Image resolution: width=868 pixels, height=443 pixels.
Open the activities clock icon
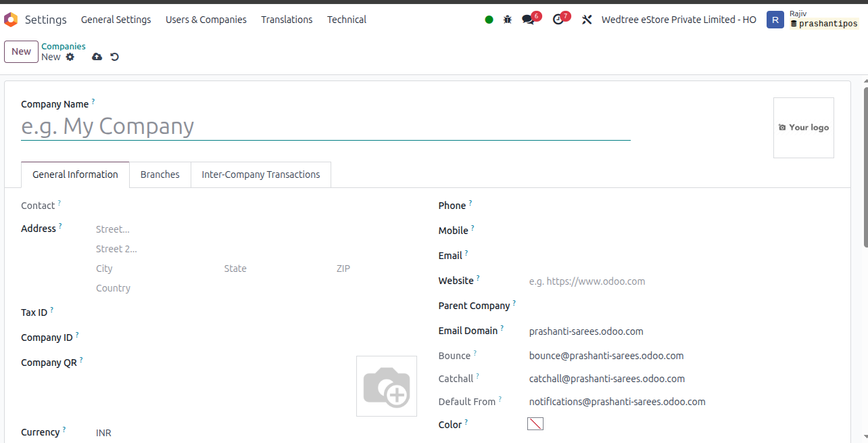558,20
